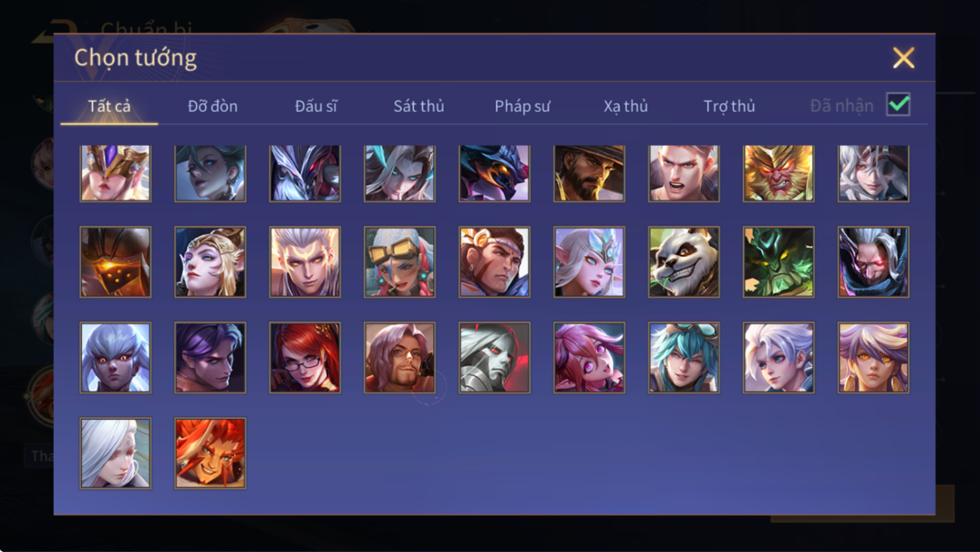Pick the gray metal-masked hero with red eye
Viewport: 980px width, 552px height.
point(494,357)
